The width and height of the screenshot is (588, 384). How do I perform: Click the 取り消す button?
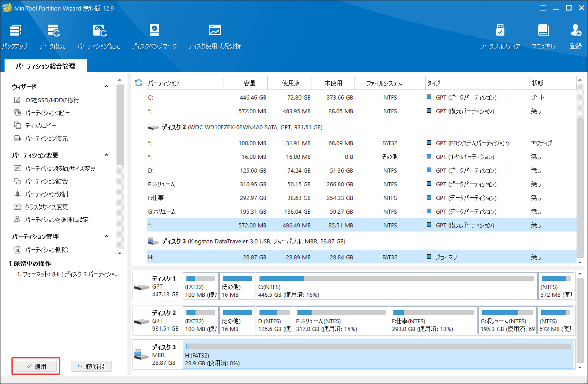pyautogui.click(x=91, y=367)
